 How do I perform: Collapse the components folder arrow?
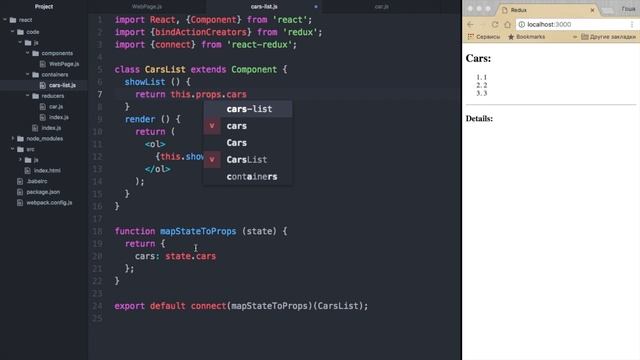pyautogui.click(x=27, y=53)
